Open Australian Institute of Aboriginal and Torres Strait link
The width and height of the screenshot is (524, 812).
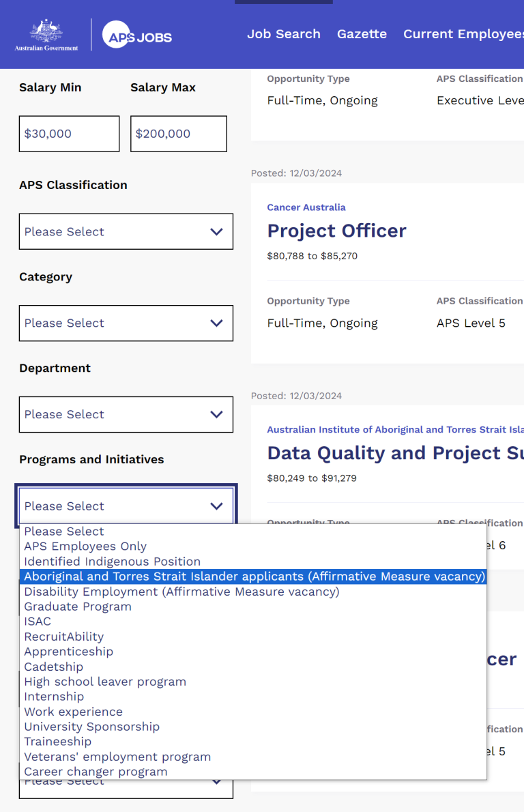coord(396,429)
